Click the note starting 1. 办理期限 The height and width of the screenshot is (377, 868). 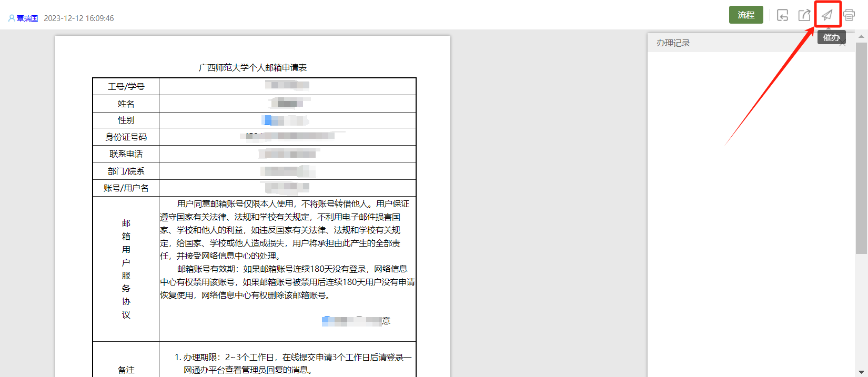[293, 364]
